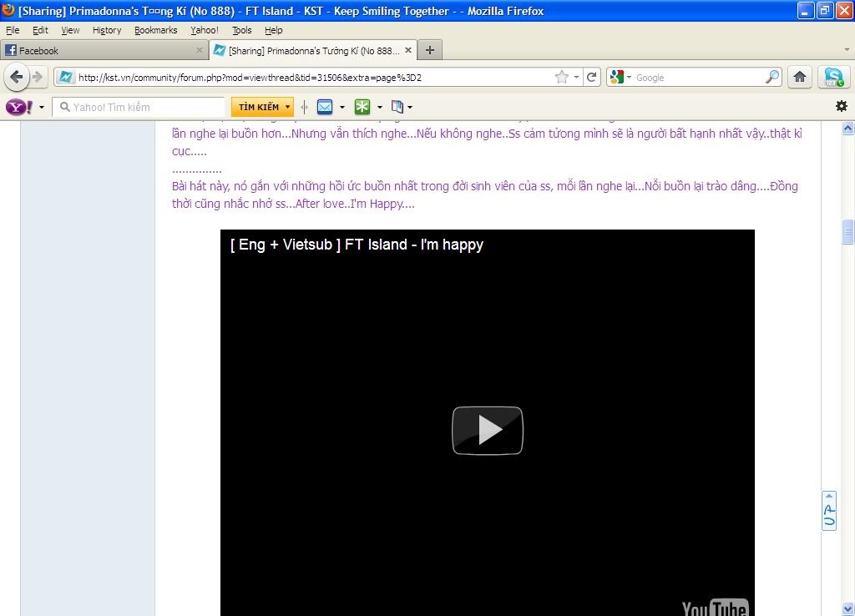The height and width of the screenshot is (616, 855).
Task: Click the text "After love..I'm Happy...."
Action: [x=355, y=204]
